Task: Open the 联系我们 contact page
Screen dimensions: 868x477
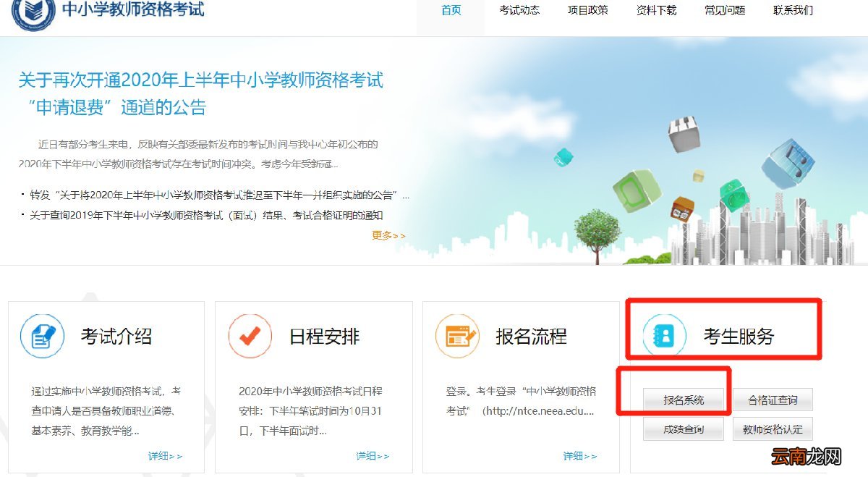Action: (792, 11)
